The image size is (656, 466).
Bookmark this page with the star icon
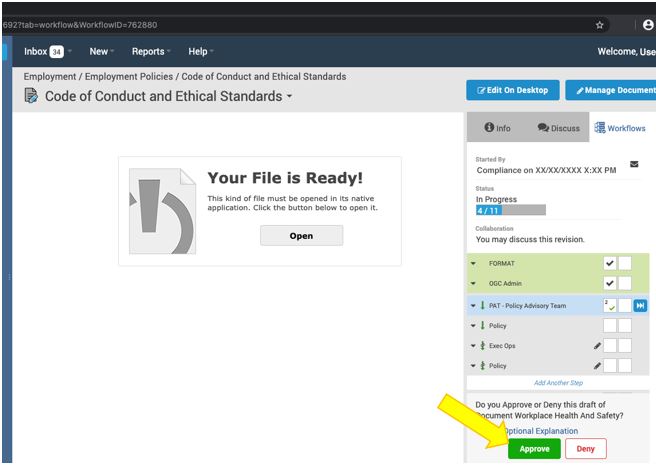pyautogui.click(x=600, y=25)
